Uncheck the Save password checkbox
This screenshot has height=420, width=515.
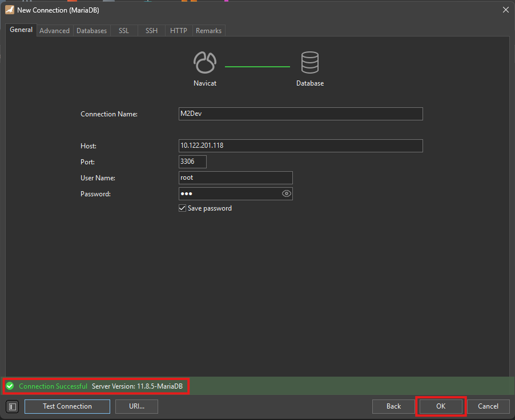click(183, 208)
